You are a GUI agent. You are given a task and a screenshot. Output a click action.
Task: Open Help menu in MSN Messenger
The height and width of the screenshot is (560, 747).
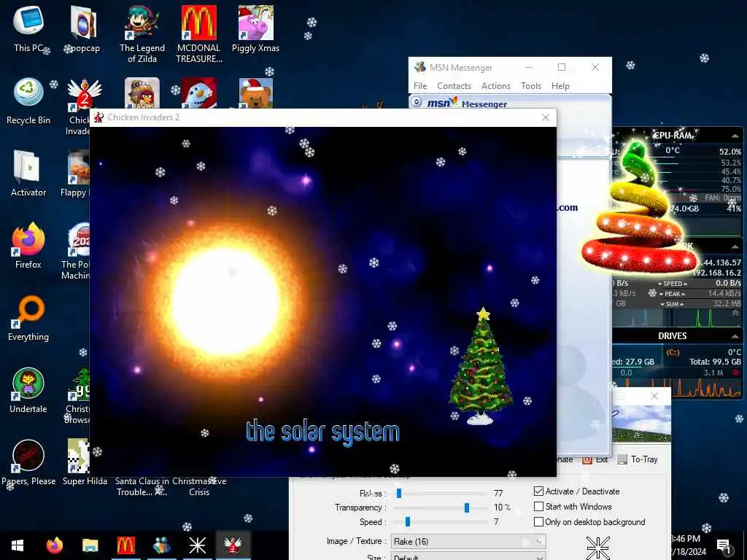[560, 86]
